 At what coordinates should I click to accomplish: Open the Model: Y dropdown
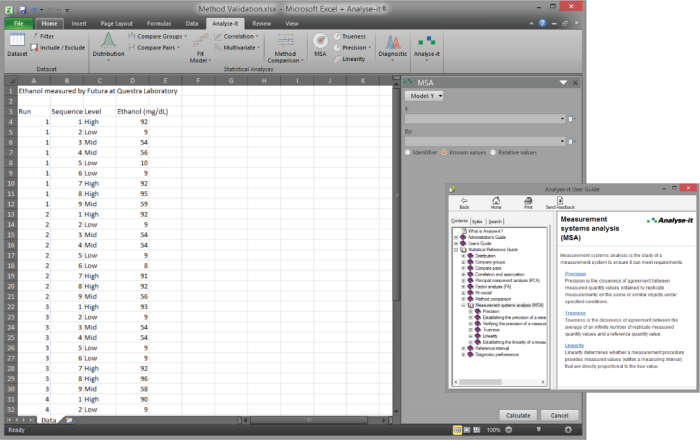click(x=424, y=96)
